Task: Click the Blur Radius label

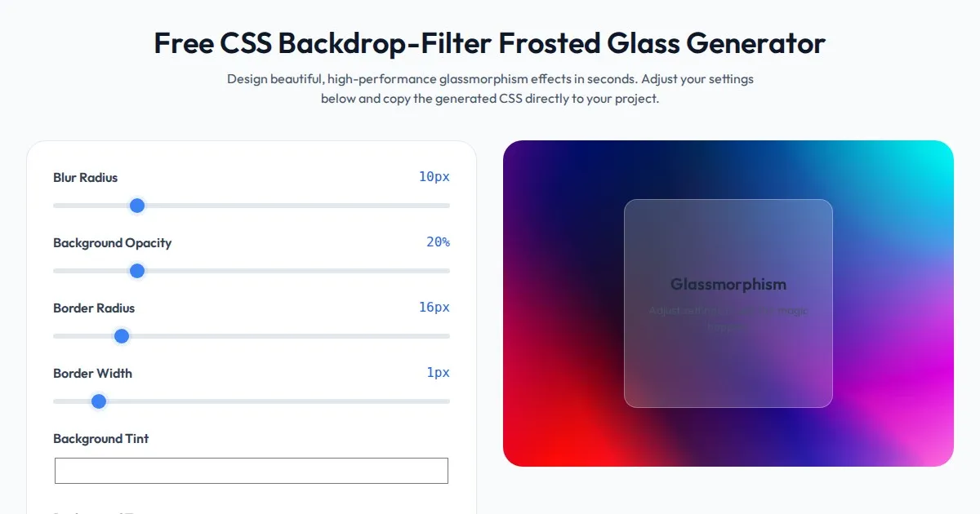Action: 86,178
